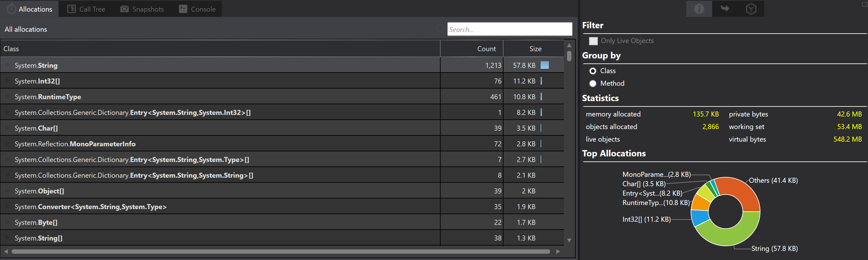Click the horizontal scrollbar right arrow
The height and width of the screenshot is (260, 868).
point(558,252)
